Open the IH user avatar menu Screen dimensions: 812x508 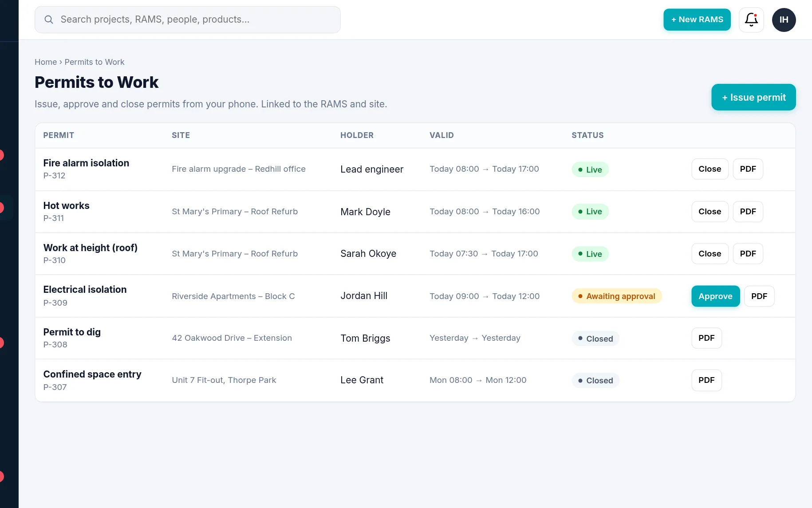784,20
